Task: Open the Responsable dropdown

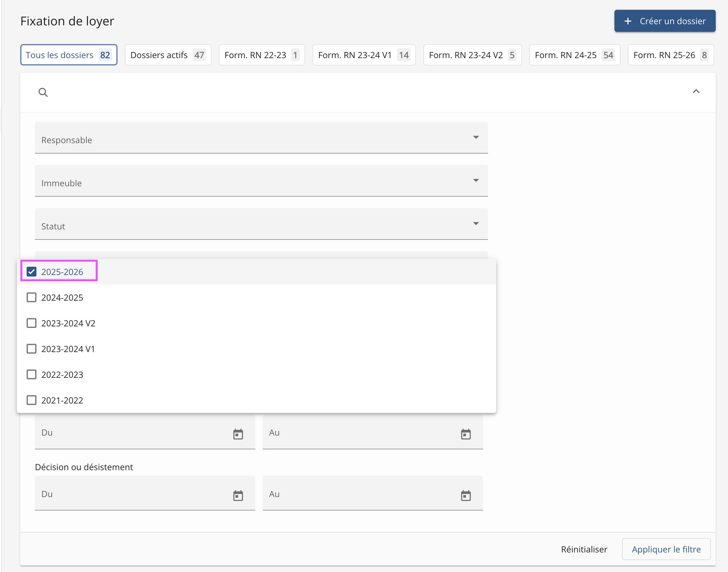Action: tap(261, 138)
